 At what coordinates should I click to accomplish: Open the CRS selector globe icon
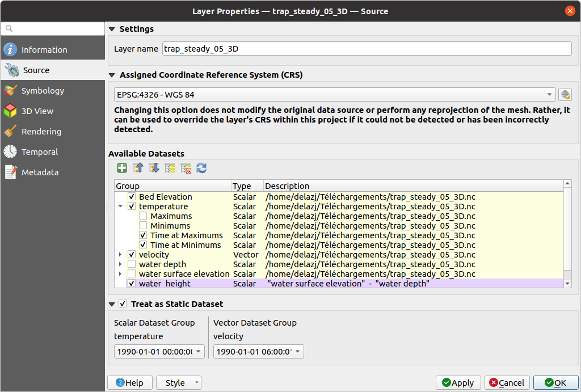click(565, 94)
